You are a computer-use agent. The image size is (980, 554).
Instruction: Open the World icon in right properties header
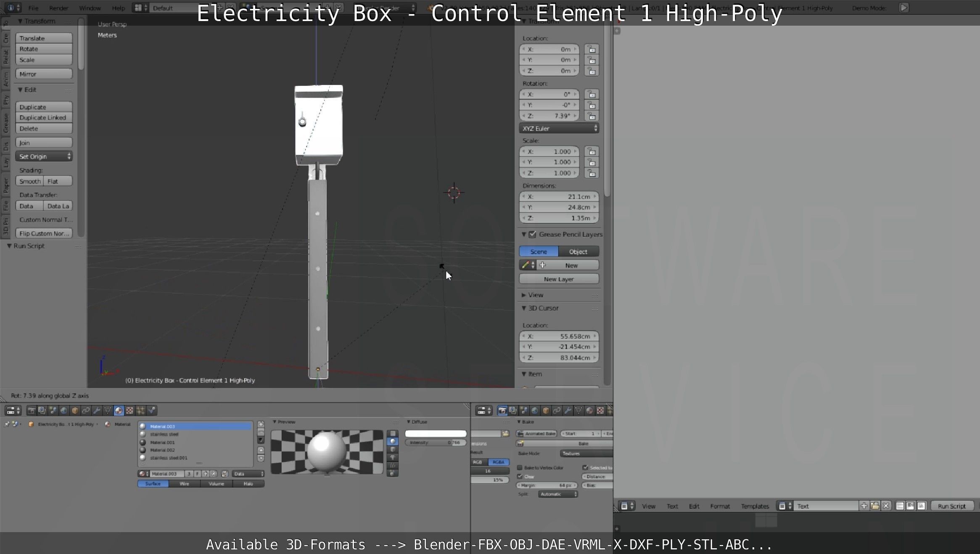point(535,411)
